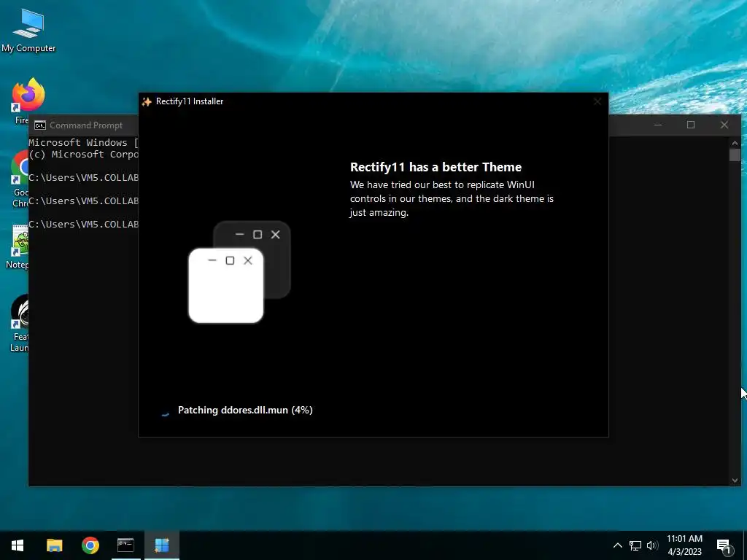Minimize the Command Prompt window
The image size is (747, 560).
click(x=658, y=125)
